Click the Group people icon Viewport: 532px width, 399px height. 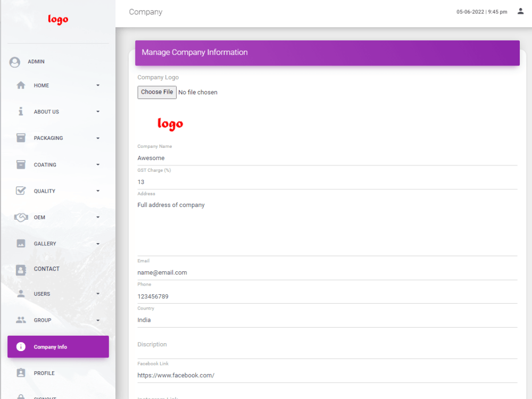pyautogui.click(x=21, y=320)
